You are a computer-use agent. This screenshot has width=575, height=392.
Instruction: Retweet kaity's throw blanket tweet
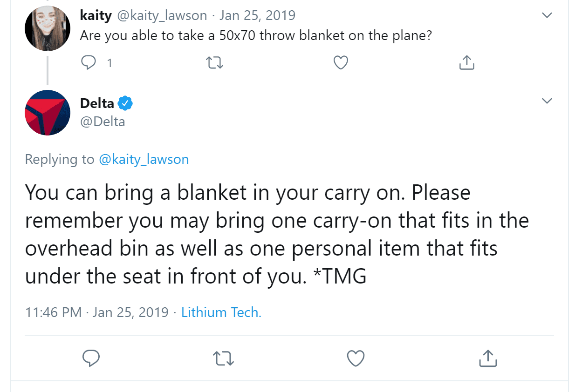coord(214,62)
